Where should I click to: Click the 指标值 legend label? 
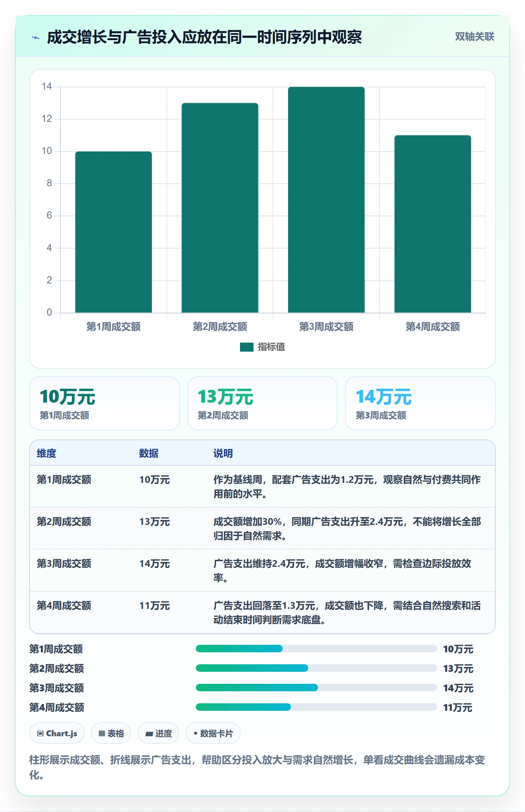[271, 347]
